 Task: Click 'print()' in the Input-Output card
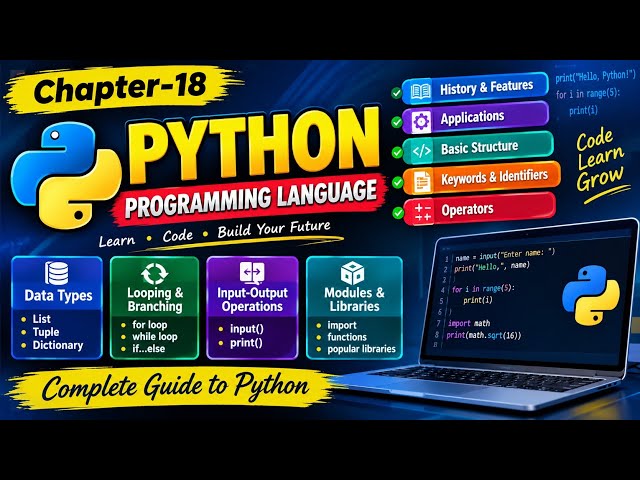[x=246, y=342]
